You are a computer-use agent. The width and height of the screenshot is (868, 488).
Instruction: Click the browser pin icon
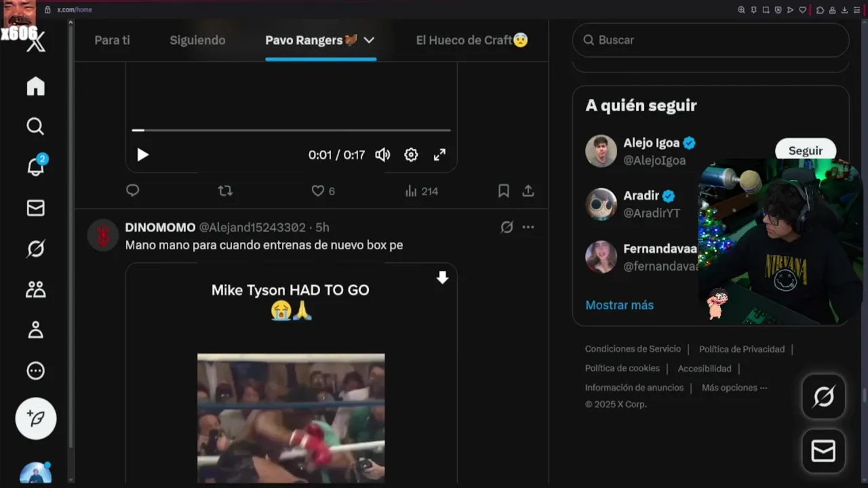coord(753,10)
